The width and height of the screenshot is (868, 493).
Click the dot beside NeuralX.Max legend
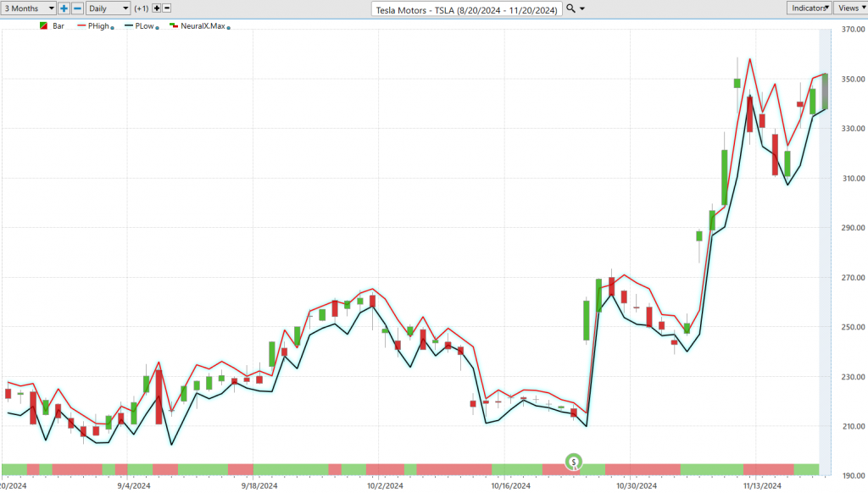[x=229, y=28]
